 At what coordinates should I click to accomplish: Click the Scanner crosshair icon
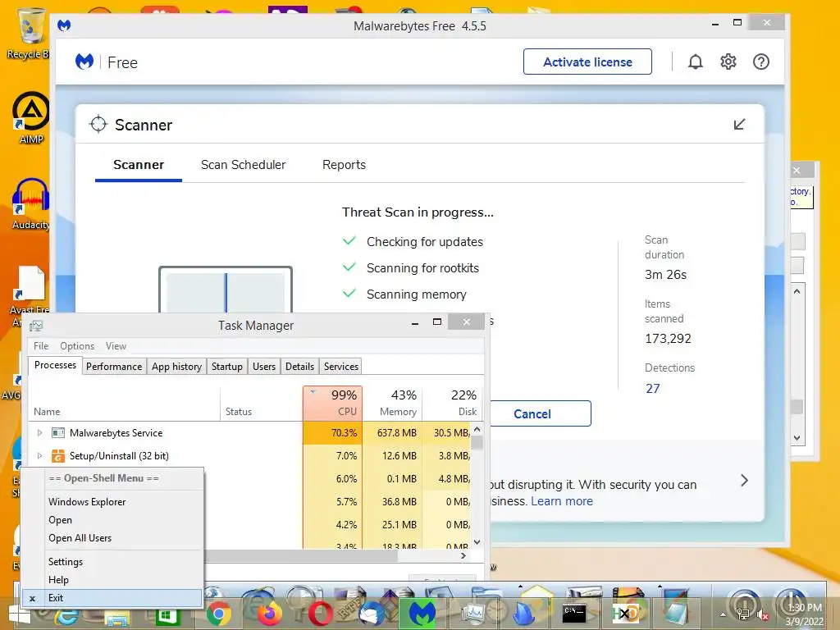[x=98, y=125]
